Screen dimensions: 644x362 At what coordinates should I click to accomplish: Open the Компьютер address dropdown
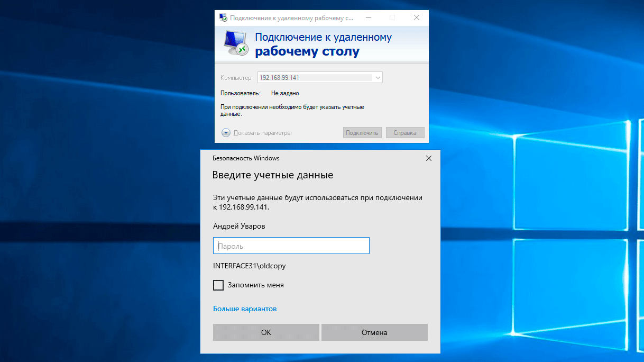tap(378, 77)
